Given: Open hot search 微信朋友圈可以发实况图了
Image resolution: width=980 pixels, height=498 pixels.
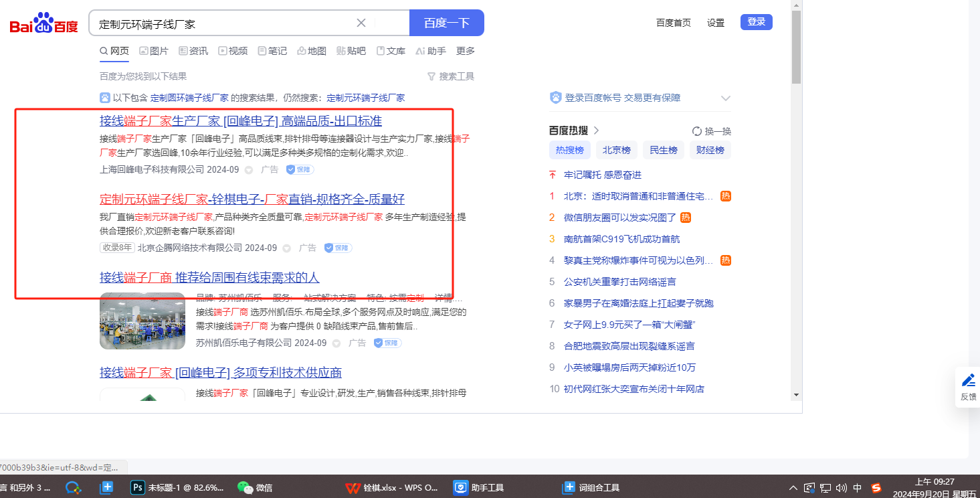Looking at the screenshot, I should tap(620, 218).
